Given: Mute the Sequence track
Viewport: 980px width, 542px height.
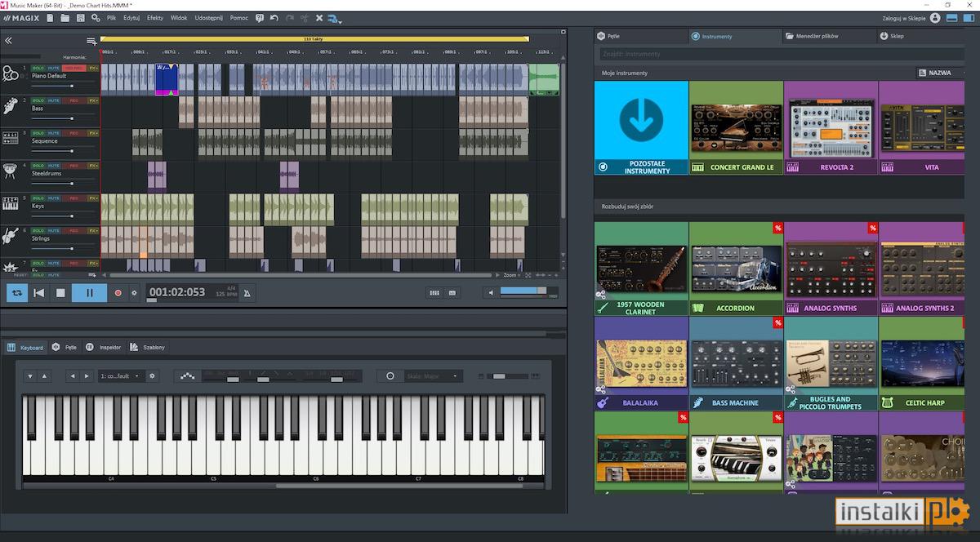Looking at the screenshot, I should pyautogui.click(x=53, y=133).
